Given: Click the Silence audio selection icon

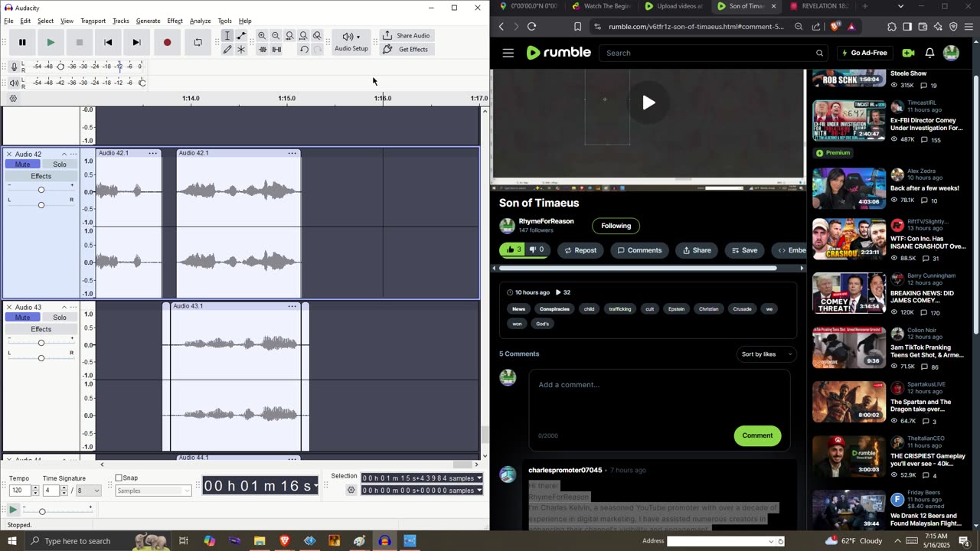Looking at the screenshot, I should tap(276, 50).
